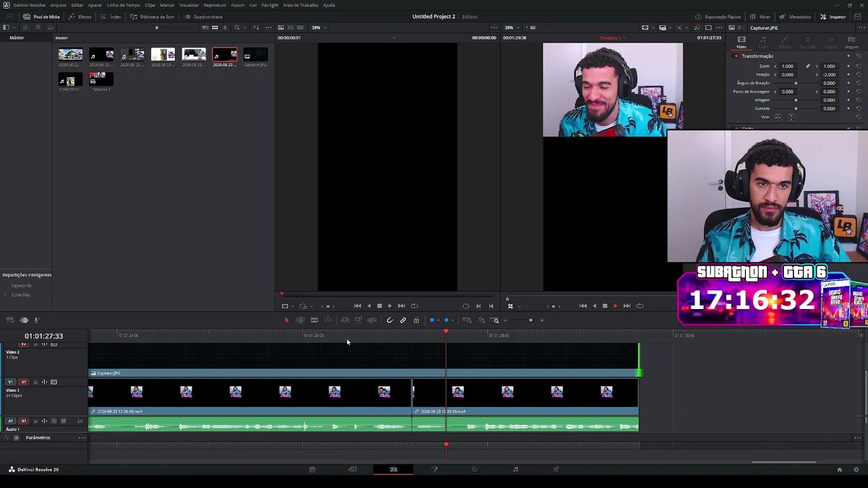Reset the Transformação section
The height and width of the screenshot is (488, 868).
[x=858, y=56]
